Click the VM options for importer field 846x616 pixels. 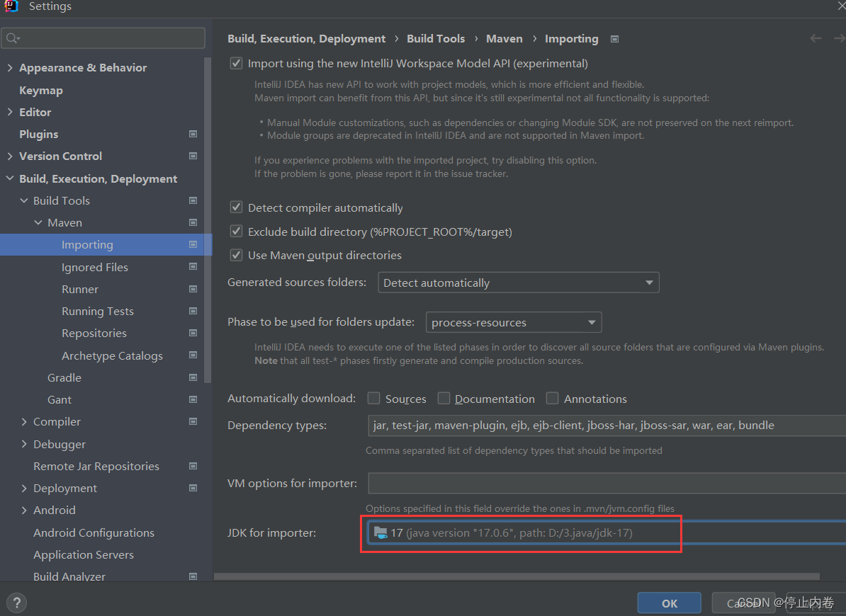(607, 483)
